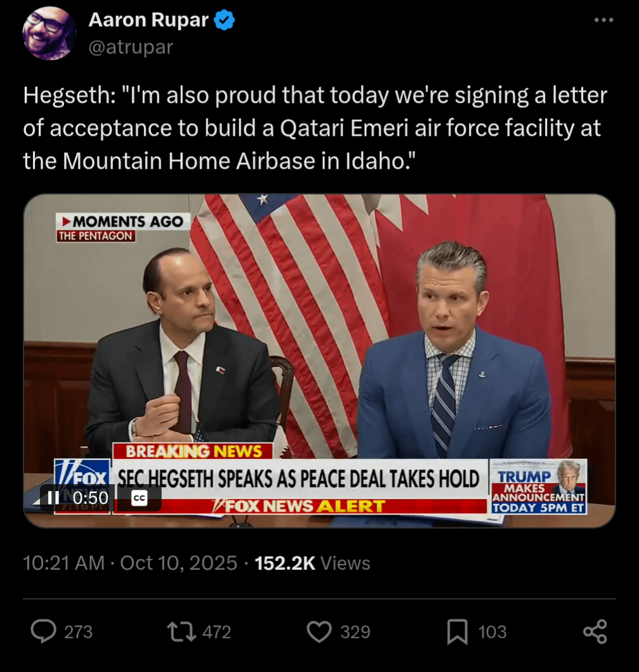Open the @atrupar handle link

pos(131,48)
